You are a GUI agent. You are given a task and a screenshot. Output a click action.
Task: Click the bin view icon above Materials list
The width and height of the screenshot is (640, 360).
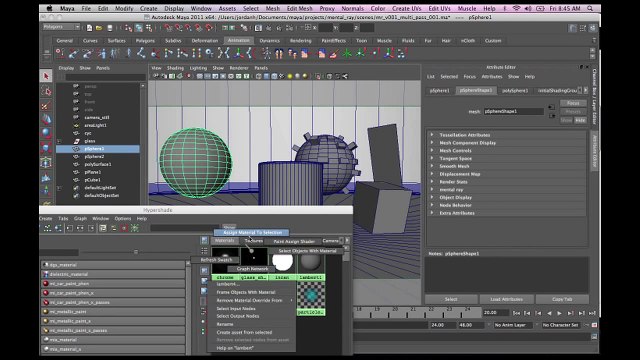coord(204,240)
